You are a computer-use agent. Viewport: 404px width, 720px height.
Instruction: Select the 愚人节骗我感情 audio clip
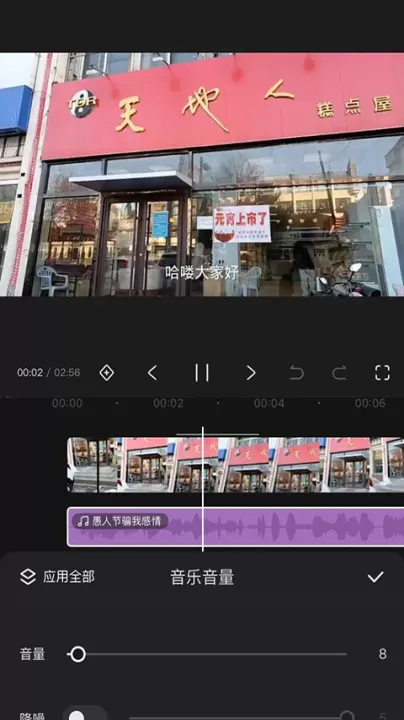tap(236, 527)
